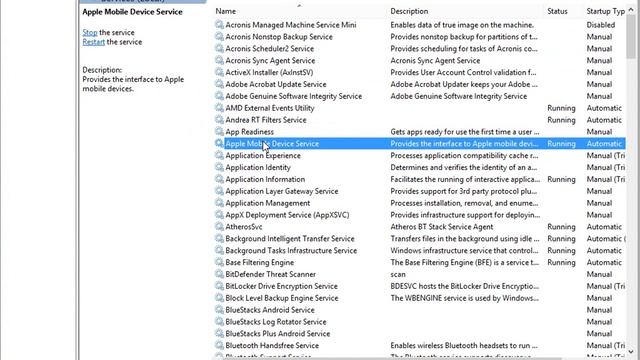640x360 pixels.
Task: Select BlueStacks Log Rotator Service
Action: point(276,322)
